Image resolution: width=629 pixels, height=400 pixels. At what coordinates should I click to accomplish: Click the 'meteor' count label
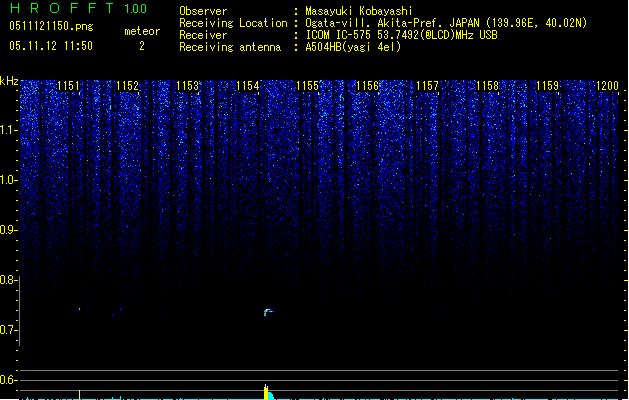(142, 31)
